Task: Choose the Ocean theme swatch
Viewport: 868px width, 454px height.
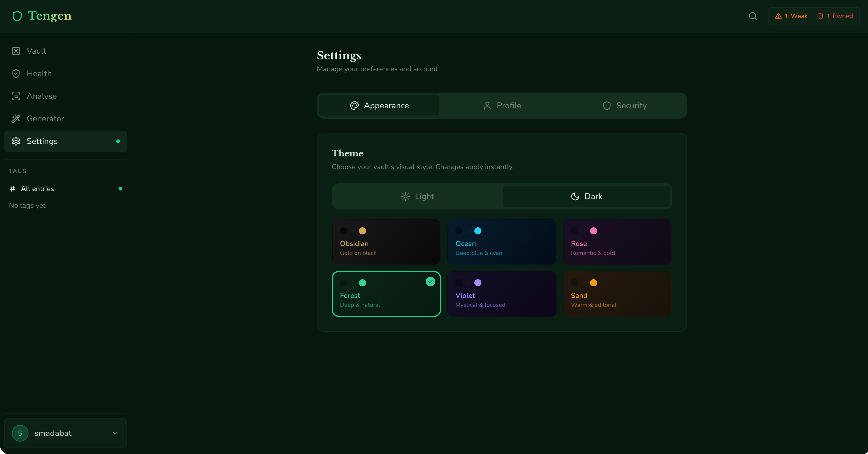Action: [501, 242]
